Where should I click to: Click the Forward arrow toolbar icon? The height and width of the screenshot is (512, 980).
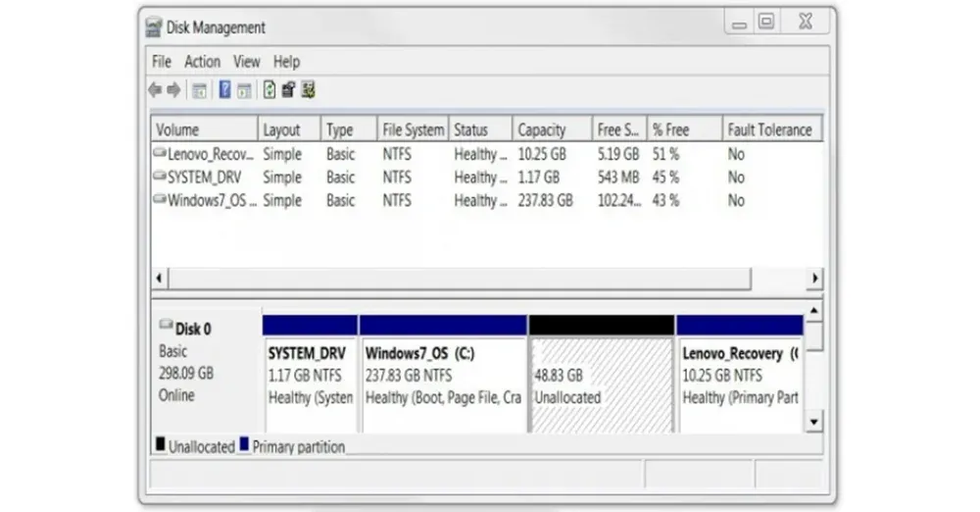[174, 90]
